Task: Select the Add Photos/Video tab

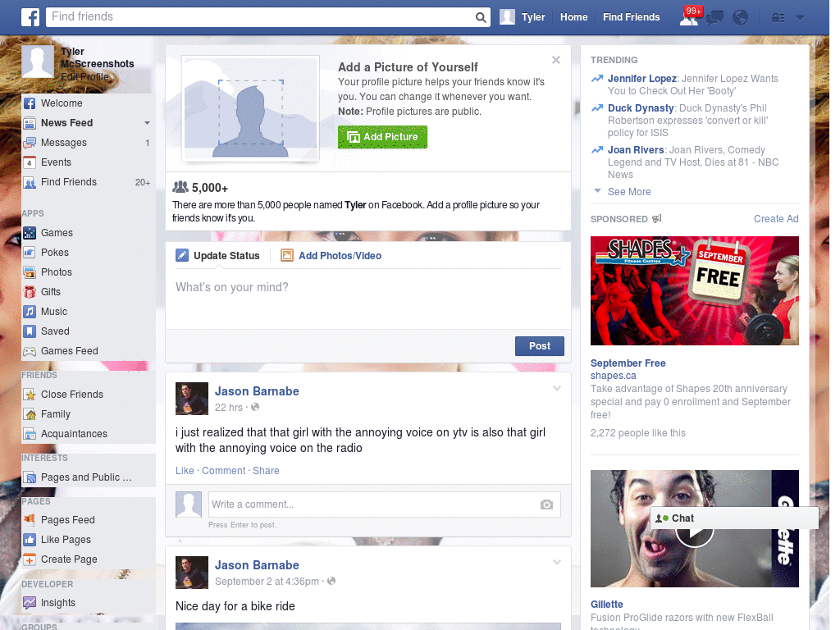Action: (x=331, y=256)
